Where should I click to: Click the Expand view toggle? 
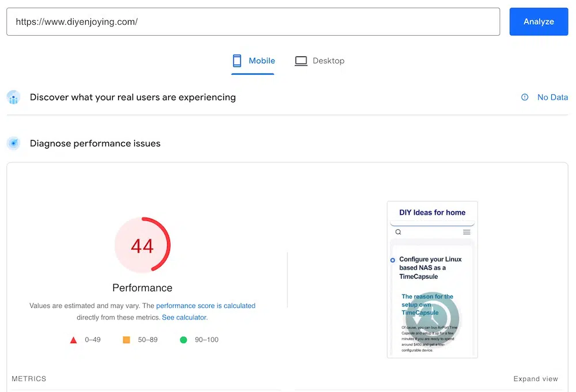coord(536,379)
